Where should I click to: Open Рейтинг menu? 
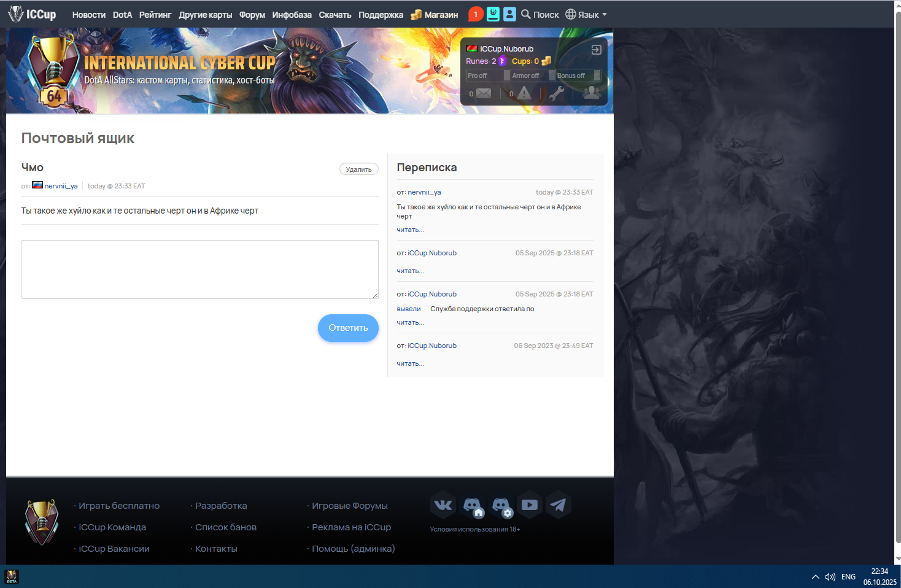coord(155,15)
